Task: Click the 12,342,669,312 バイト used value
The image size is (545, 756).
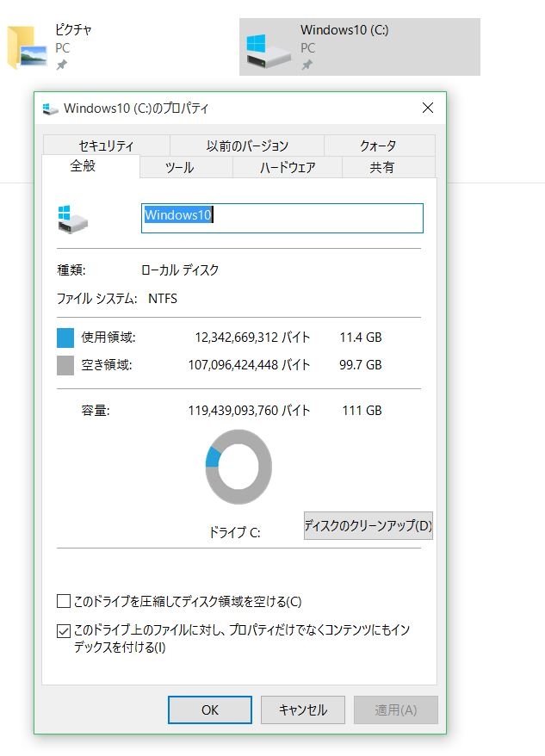Action: (252, 338)
